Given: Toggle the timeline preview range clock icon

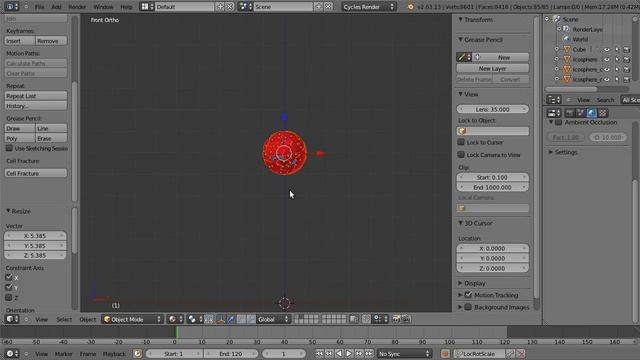Looking at the screenshot, I should pos(138,354).
